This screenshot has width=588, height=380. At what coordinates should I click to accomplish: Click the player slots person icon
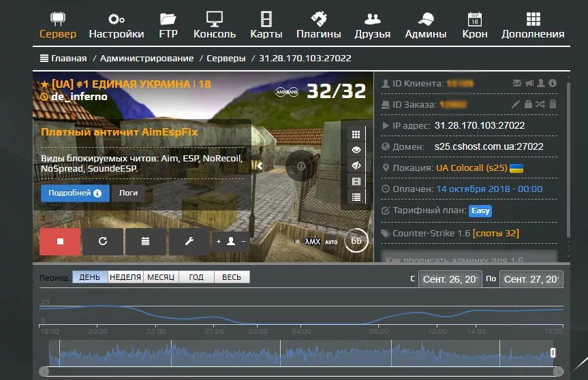(x=231, y=241)
